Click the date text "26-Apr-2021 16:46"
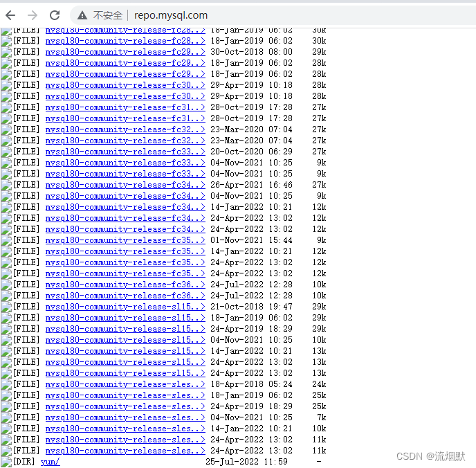 click(x=251, y=185)
